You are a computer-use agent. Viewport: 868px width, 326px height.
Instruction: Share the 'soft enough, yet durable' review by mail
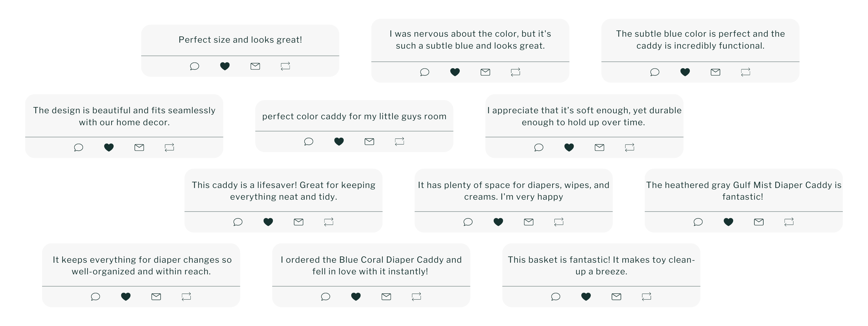coord(599,147)
